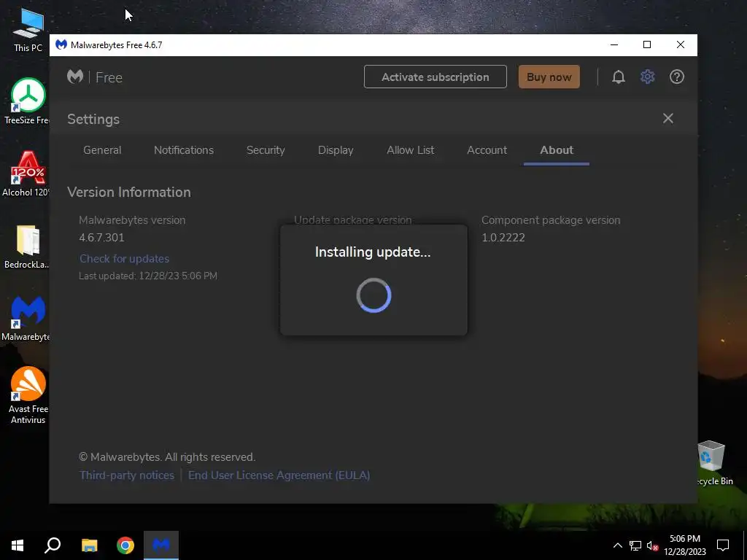Open TreeSize Free desktop shortcut

(x=27, y=101)
